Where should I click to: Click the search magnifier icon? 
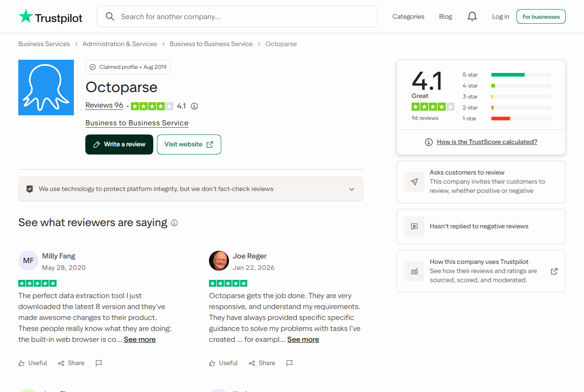110,16
